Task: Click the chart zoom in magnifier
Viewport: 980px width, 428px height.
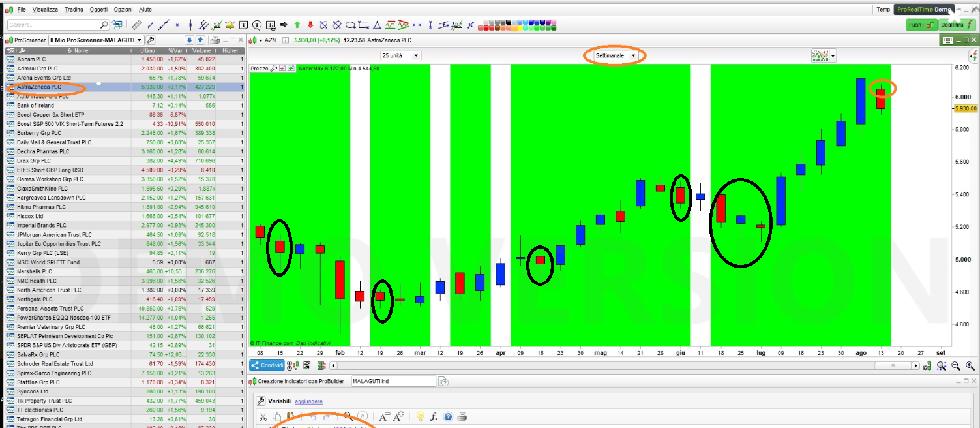Action: coord(970,366)
